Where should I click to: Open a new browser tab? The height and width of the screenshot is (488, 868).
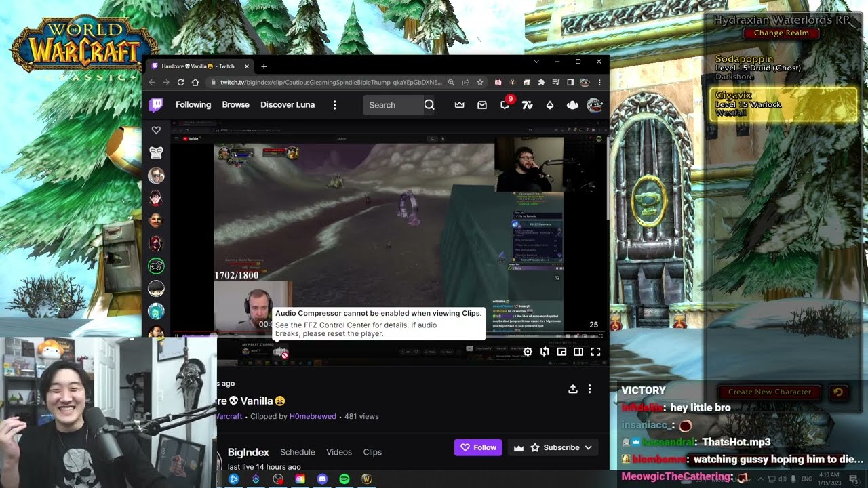tap(264, 66)
